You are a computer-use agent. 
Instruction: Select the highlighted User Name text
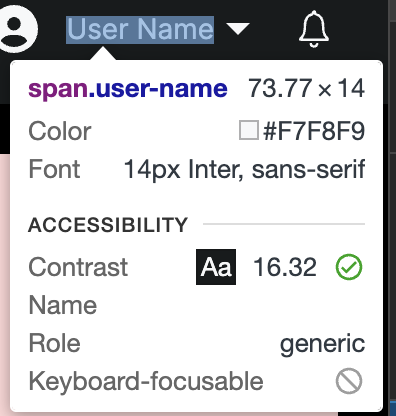click(x=140, y=30)
